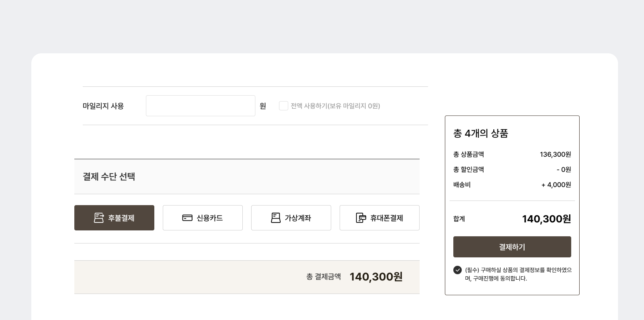Check the 전액 사용하기 mileage checkbox

pyautogui.click(x=283, y=106)
